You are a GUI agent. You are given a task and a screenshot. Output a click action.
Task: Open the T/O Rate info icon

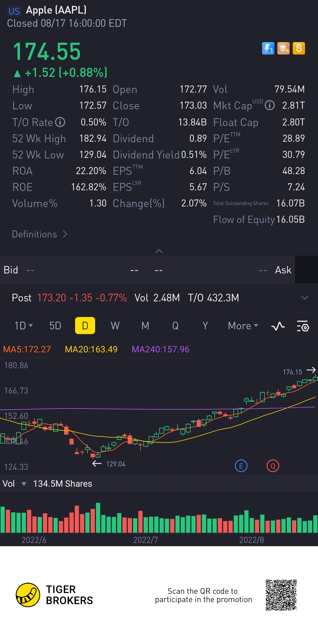60,122
